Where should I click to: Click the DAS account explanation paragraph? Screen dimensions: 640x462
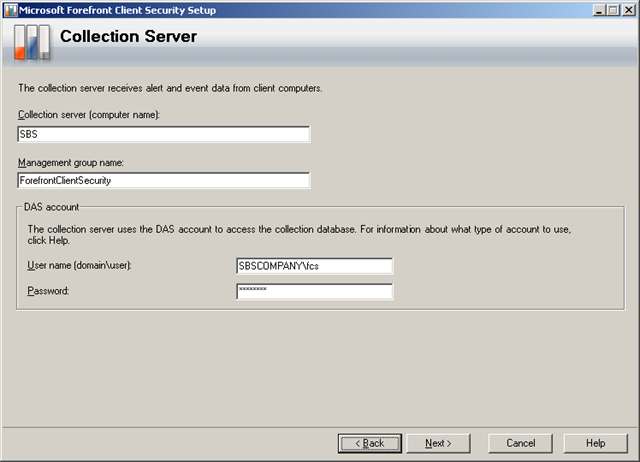coord(299,235)
